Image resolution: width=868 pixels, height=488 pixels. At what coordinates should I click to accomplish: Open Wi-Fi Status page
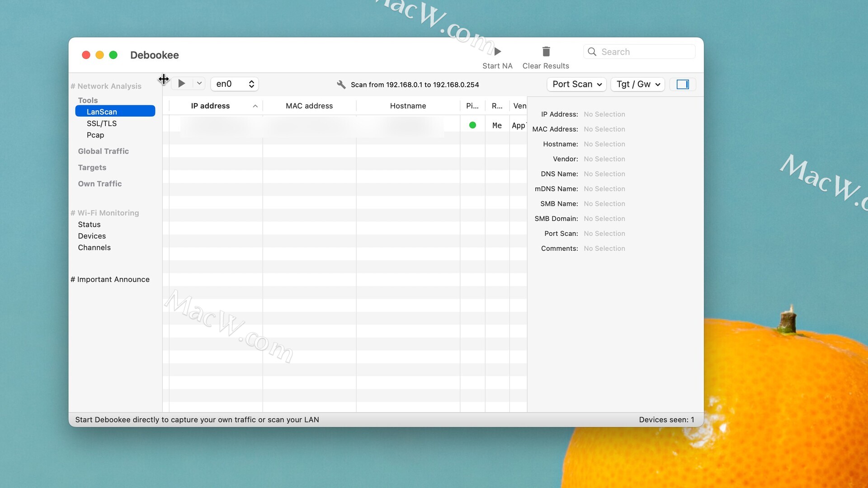tap(89, 225)
